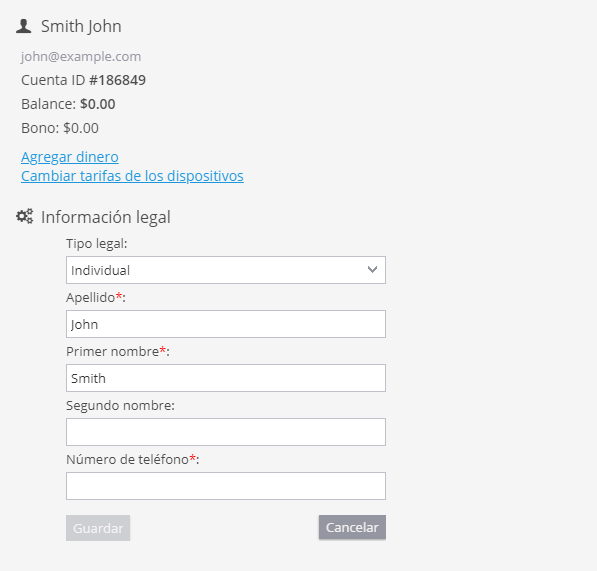Click the gears icon next to Información legal
This screenshot has height=571, width=597.
[x=24, y=216]
